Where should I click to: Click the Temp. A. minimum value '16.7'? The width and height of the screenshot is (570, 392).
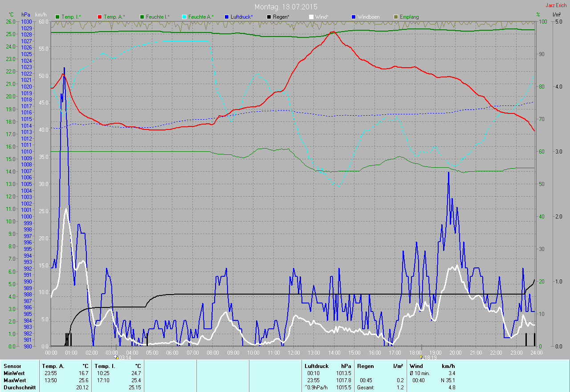point(83,373)
